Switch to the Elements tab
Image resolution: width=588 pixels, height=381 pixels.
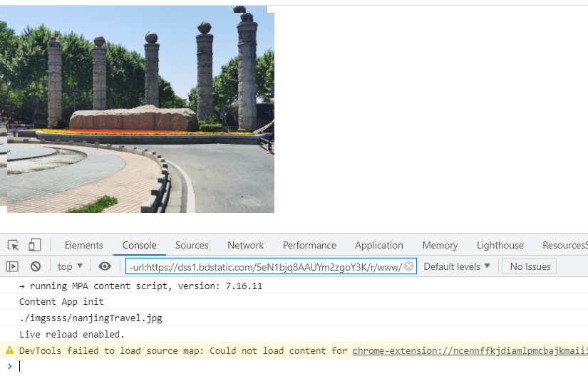(x=83, y=245)
